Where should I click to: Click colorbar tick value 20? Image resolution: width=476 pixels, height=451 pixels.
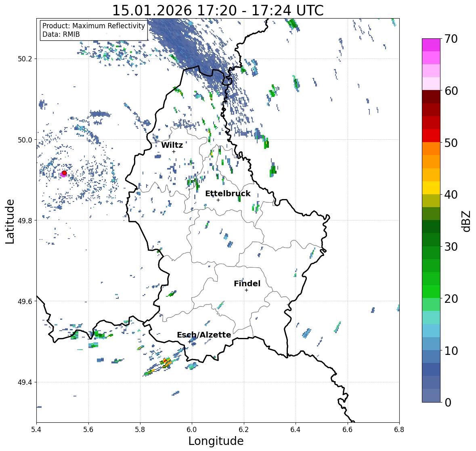451,299
